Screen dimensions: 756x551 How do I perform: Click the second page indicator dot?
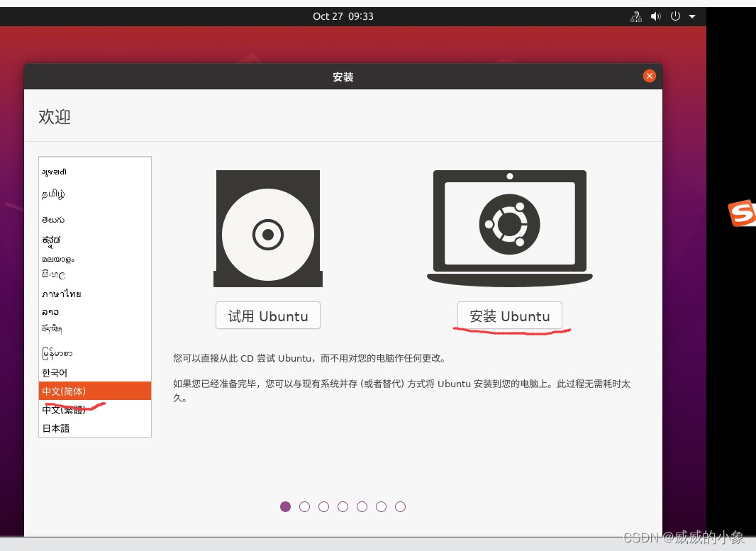click(305, 506)
